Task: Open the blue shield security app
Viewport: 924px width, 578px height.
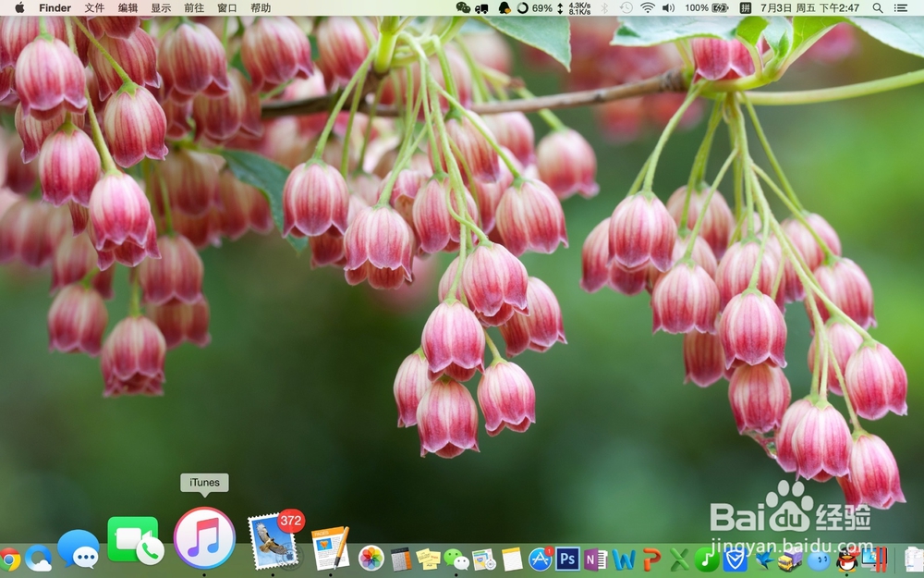Action: click(735, 560)
